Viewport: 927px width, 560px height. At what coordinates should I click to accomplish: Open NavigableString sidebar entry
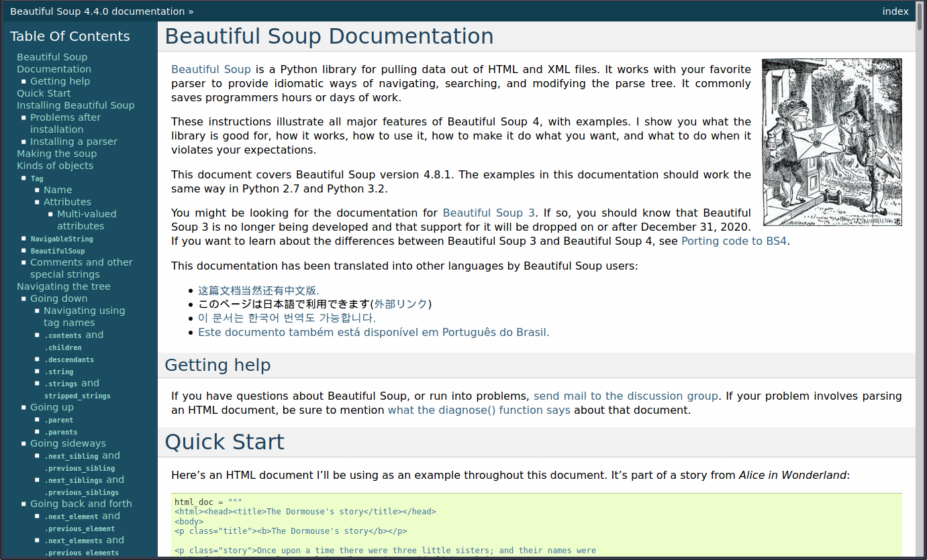(62, 239)
